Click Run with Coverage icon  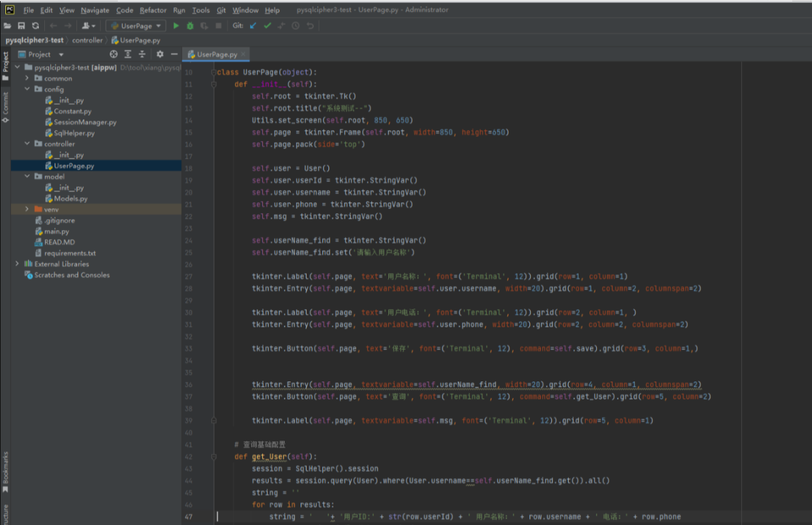coord(204,26)
